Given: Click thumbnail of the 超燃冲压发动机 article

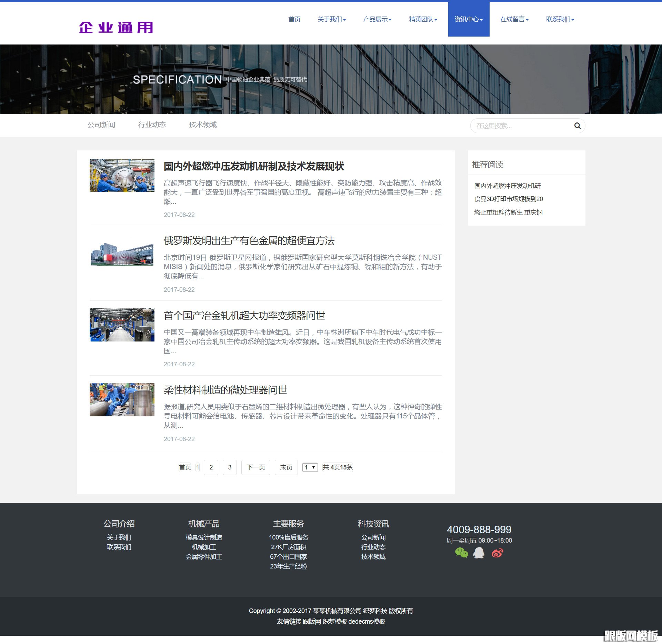Looking at the screenshot, I should [x=122, y=176].
